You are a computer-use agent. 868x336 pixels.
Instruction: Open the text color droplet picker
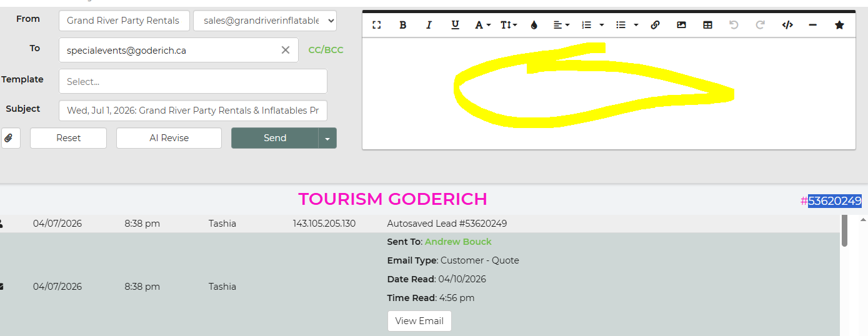[x=534, y=25]
